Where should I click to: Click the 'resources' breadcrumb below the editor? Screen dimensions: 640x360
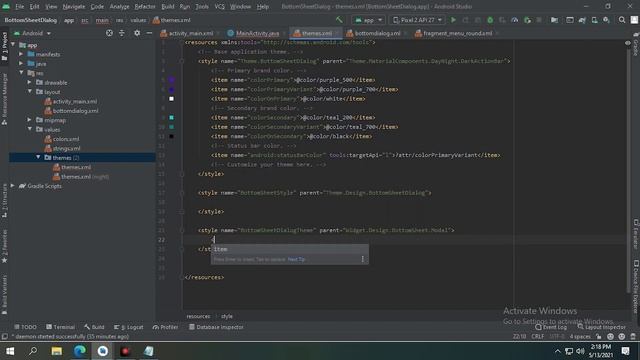click(198, 316)
